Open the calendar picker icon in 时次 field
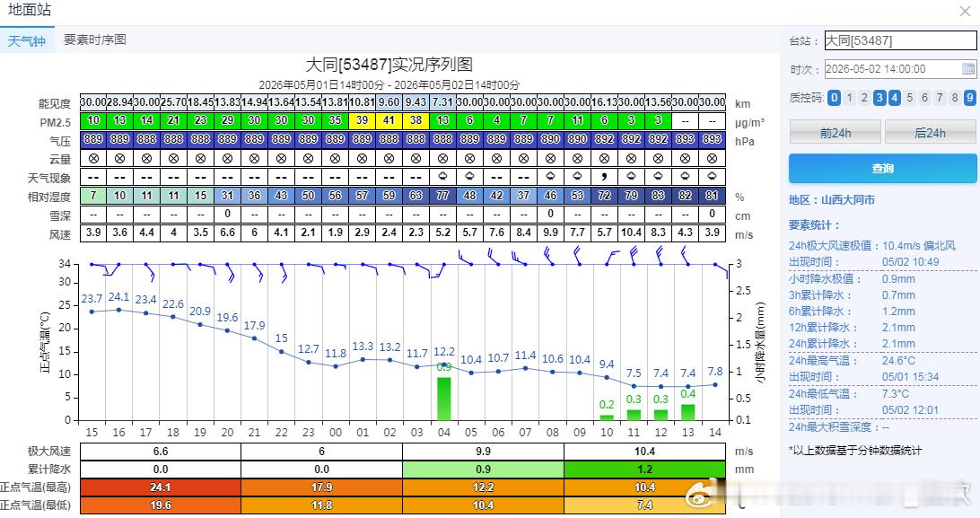Screen dimensions: 980x518 [x=967, y=69]
